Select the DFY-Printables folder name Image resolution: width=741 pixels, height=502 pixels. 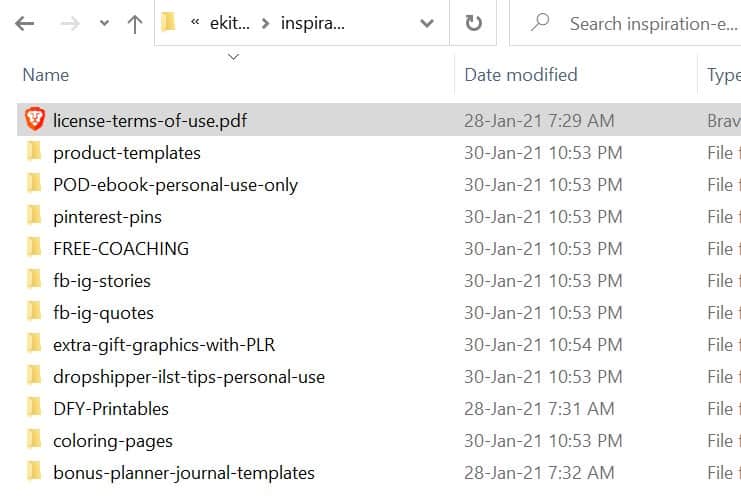coord(111,409)
